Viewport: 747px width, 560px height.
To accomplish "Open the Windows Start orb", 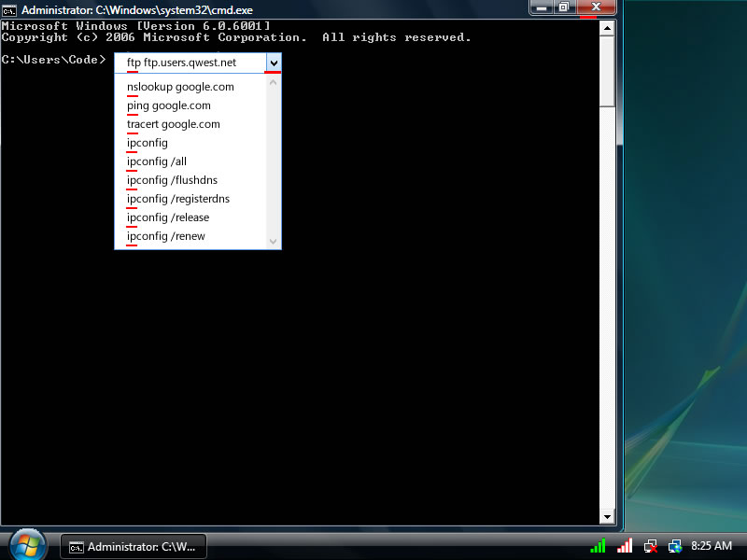I will [28, 543].
